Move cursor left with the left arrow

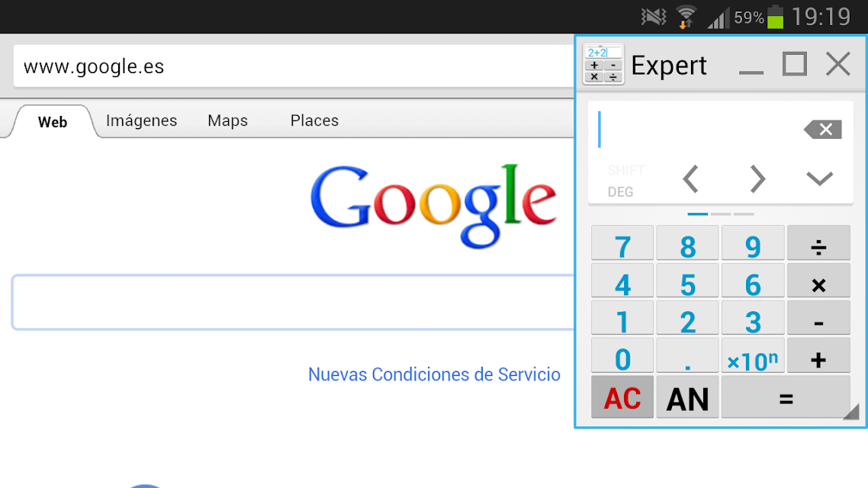pos(690,178)
